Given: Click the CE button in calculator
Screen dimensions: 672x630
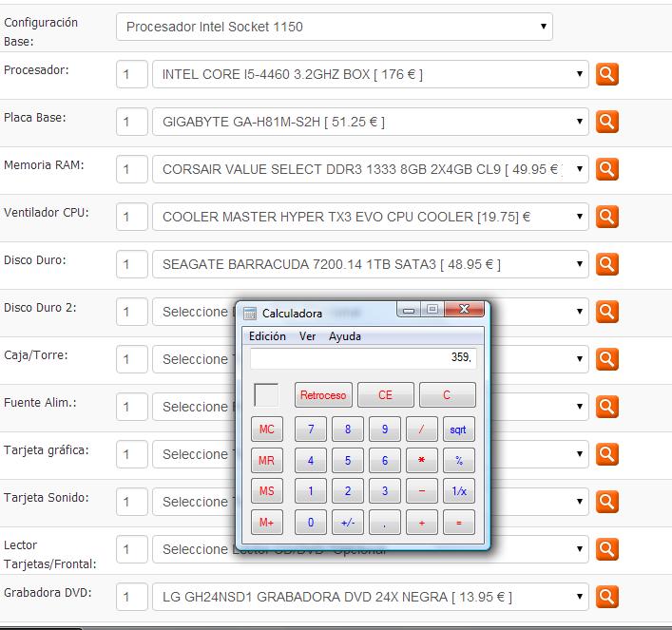Looking at the screenshot, I should click(x=385, y=394).
